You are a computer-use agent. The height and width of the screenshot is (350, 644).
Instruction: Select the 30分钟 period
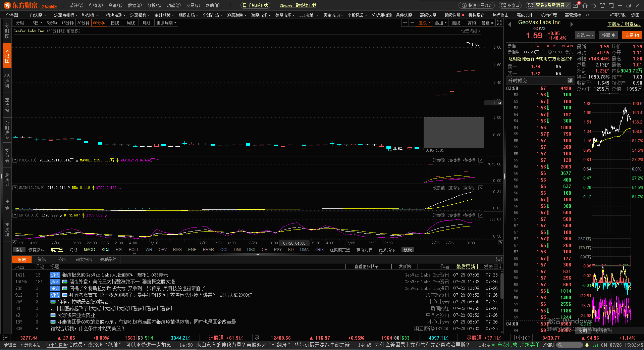83,23
